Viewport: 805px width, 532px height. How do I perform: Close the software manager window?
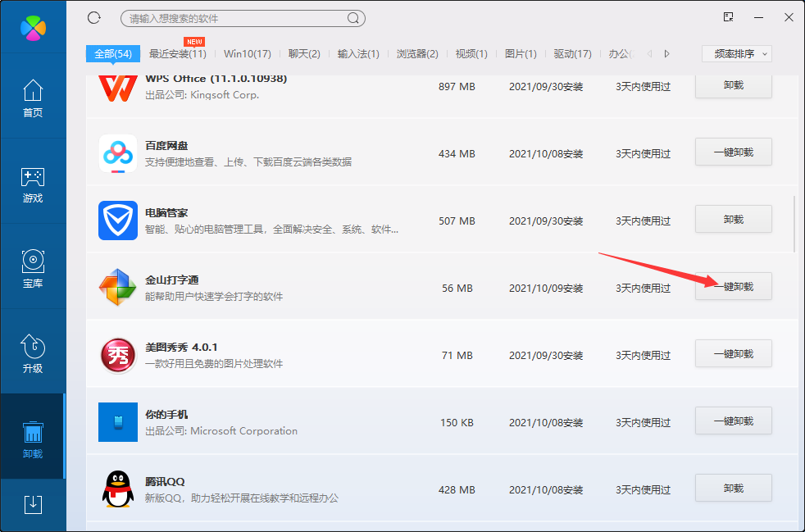click(x=789, y=17)
